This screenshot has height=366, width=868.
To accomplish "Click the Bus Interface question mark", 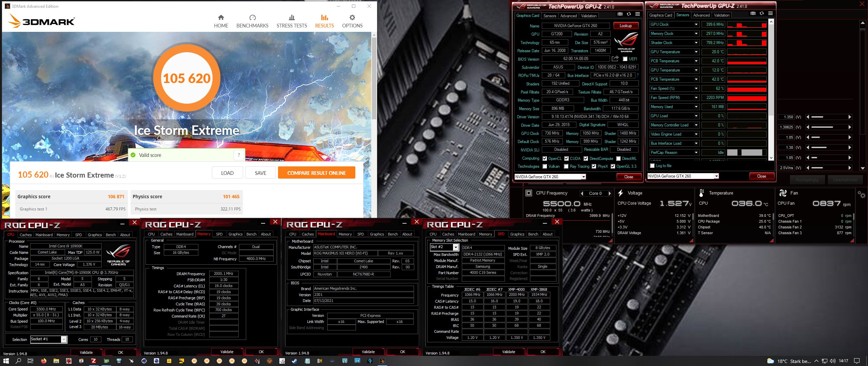I will click(x=637, y=75).
